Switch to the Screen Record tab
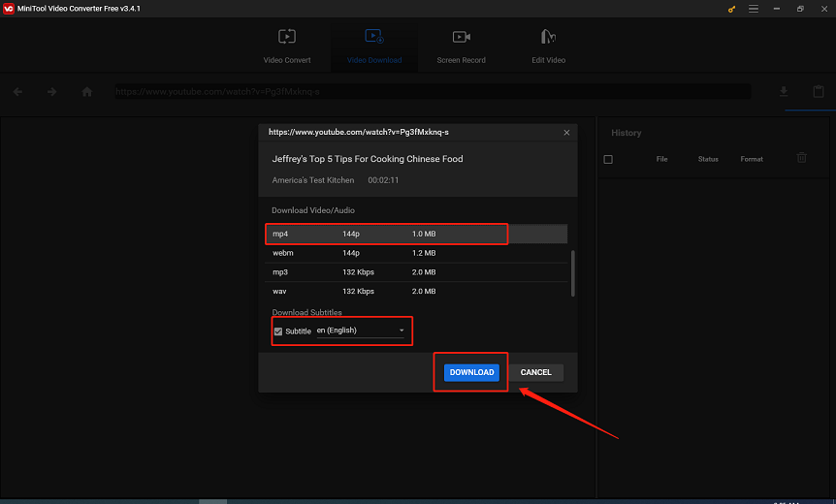The image size is (836, 504). (462, 47)
